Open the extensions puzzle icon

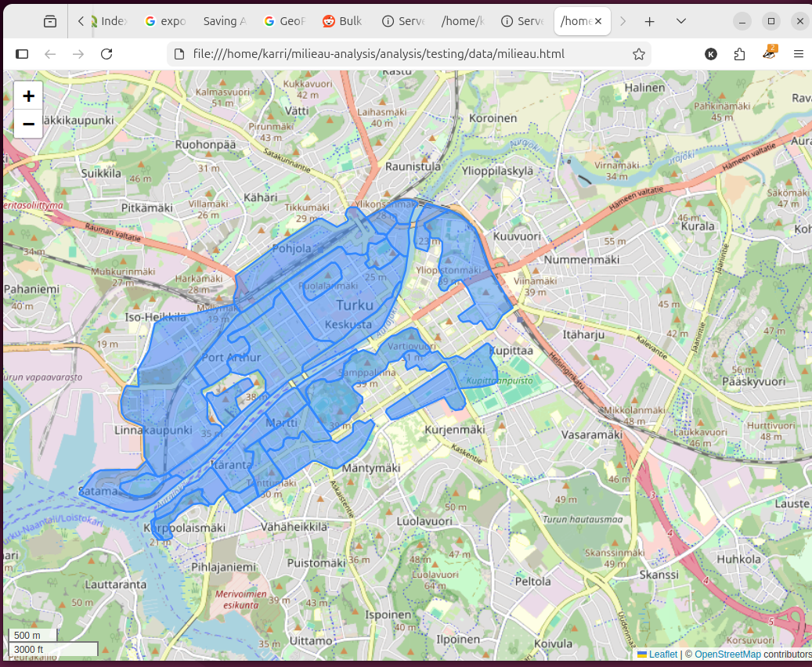(739, 54)
